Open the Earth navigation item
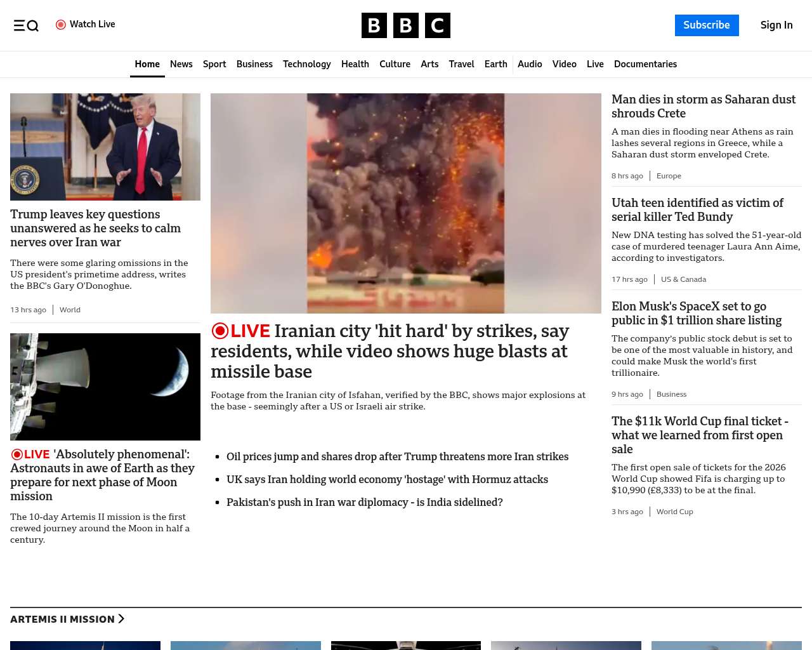This screenshot has width=812, height=650. 495,64
